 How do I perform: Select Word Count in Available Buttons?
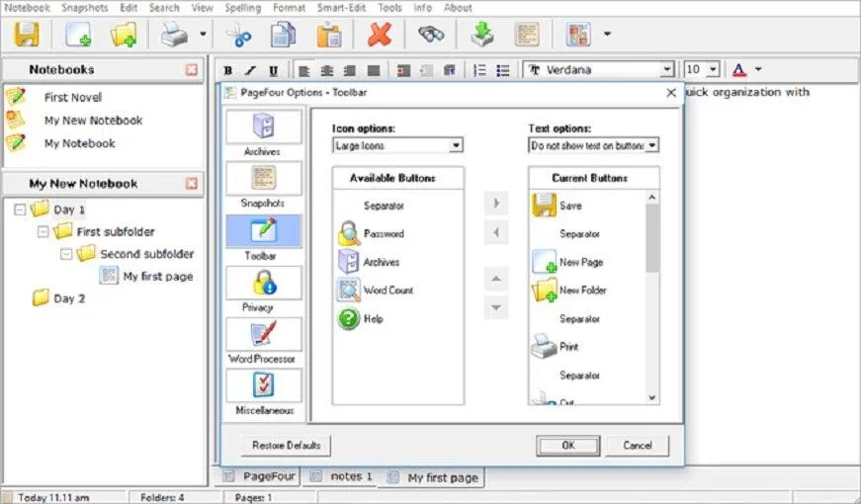tap(387, 291)
